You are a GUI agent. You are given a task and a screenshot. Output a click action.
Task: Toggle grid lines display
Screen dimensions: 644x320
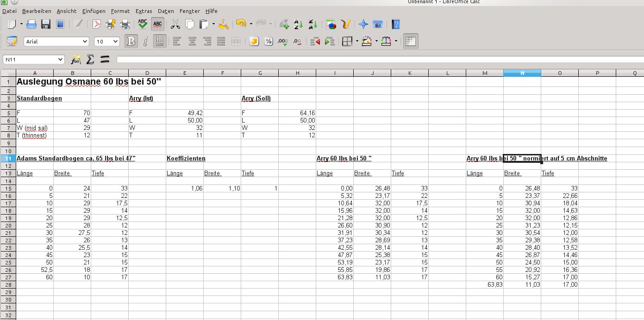[x=411, y=42]
